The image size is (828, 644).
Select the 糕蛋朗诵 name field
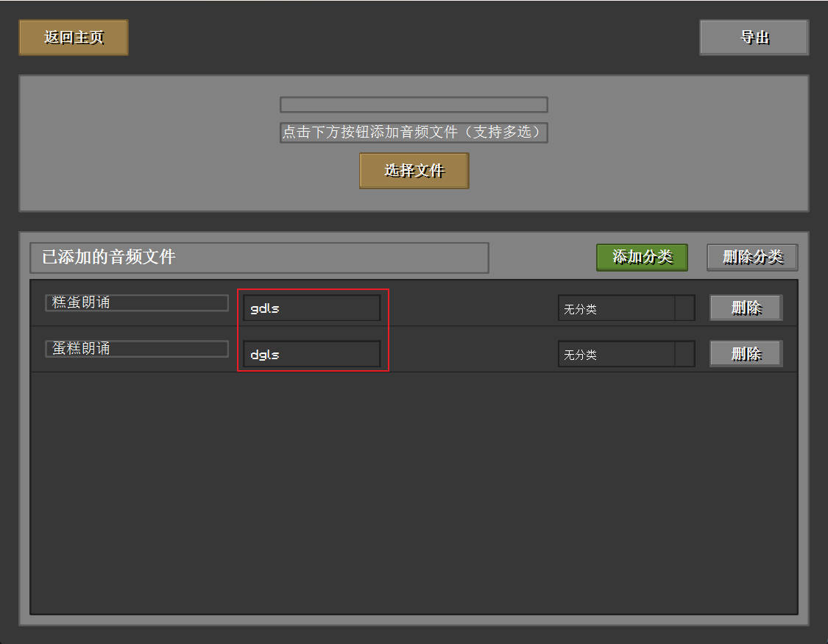[x=135, y=302]
